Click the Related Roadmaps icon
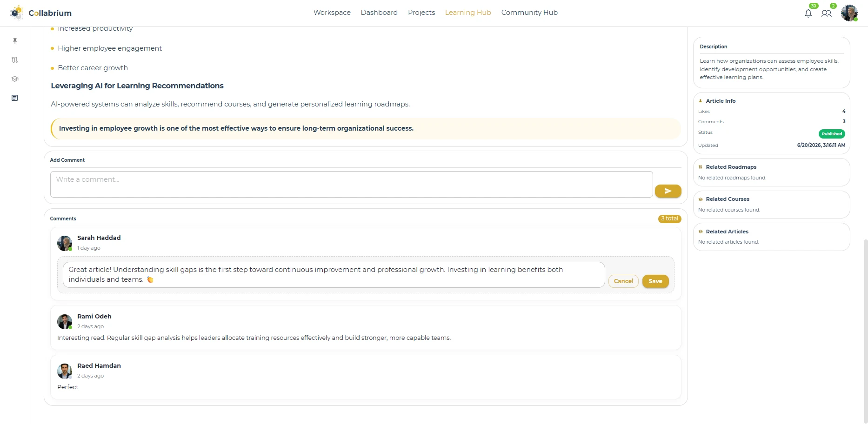The width and height of the screenshot is (868, 424). [x=701, y=167]
